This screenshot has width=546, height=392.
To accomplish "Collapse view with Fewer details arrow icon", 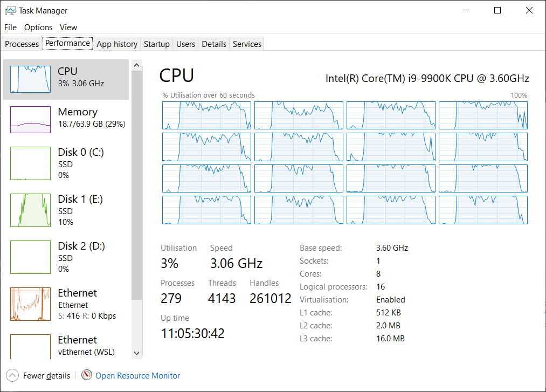I will coord(12,375).
